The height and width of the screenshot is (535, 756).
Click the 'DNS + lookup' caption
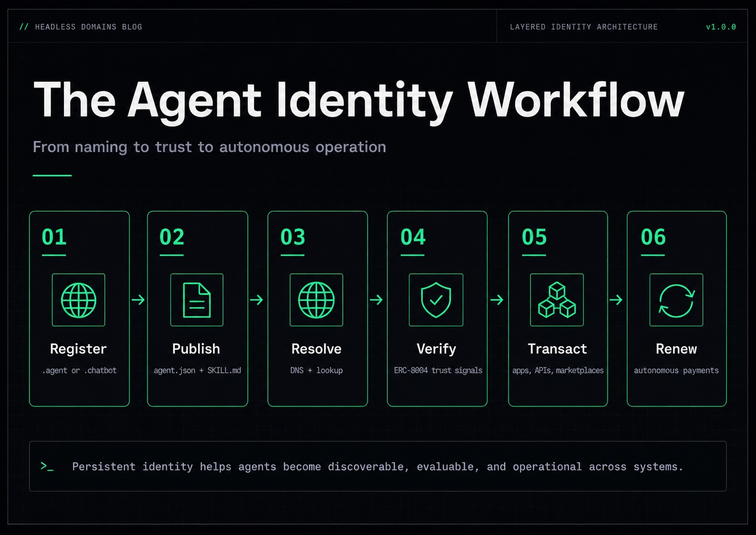point(316,371)
